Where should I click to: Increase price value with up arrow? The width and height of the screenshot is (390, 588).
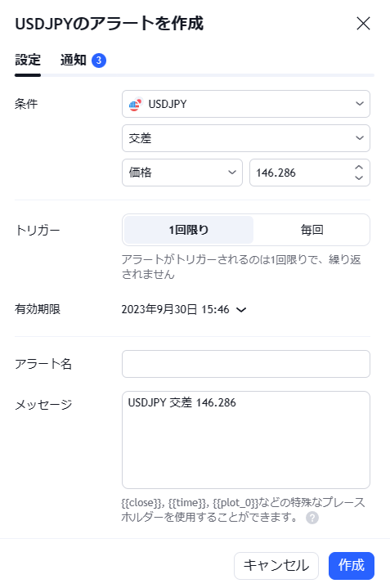pos(359,168)
